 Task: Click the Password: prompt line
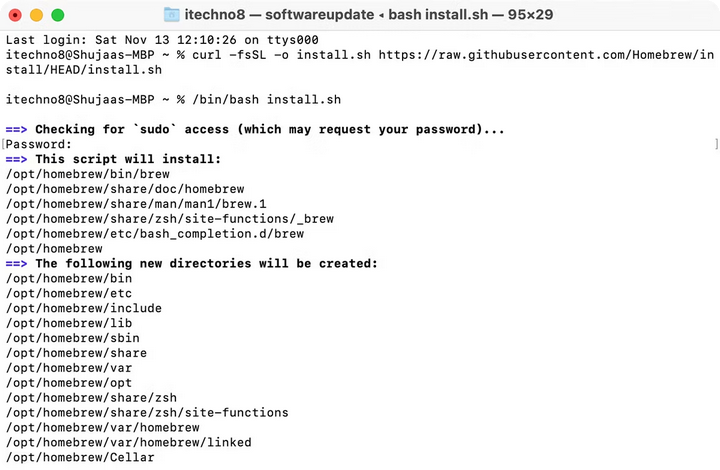coord(39,144)
